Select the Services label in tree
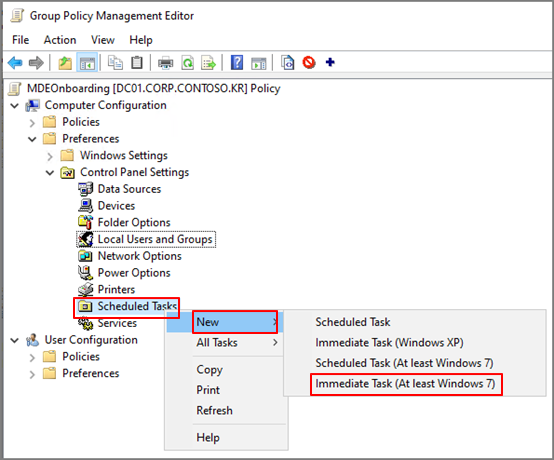Image resolution: width=554 pixels, height=460 pixels. (x=117, y=323)
